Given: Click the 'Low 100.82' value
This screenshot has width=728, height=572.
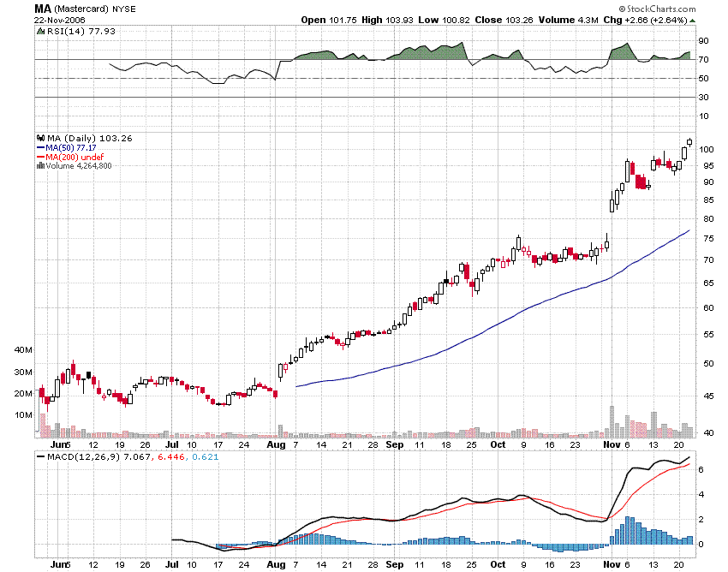Looking at the screenshot, I should pos(444,20).
